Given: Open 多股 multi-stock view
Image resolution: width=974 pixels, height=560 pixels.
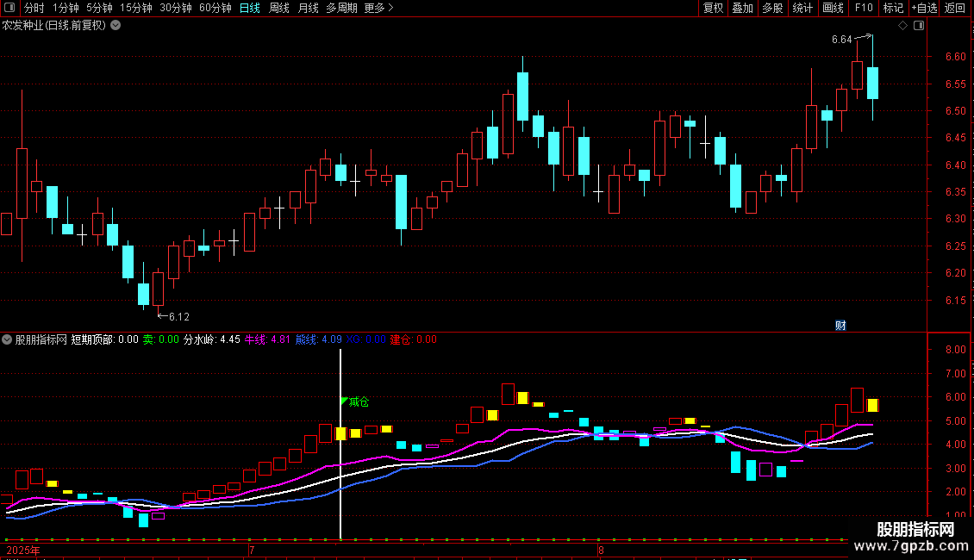Looking at the screenshot, I should tap(773, 8).
